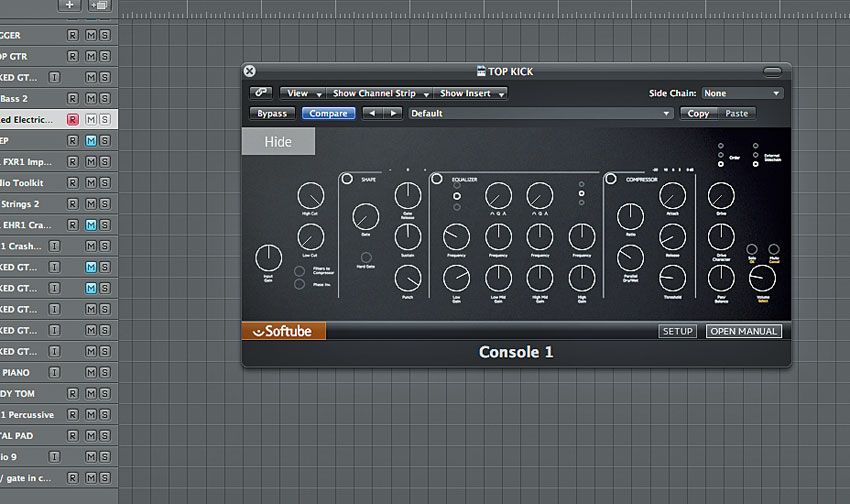Screen dimensions: 850x504
Task: Click the Softube logo
Action: (284, 331)
